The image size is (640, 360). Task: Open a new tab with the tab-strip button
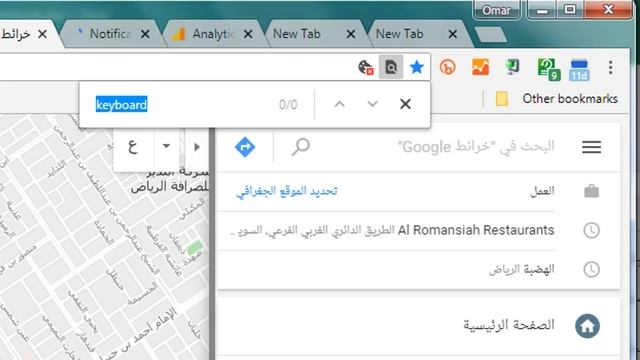click(491, 35)
